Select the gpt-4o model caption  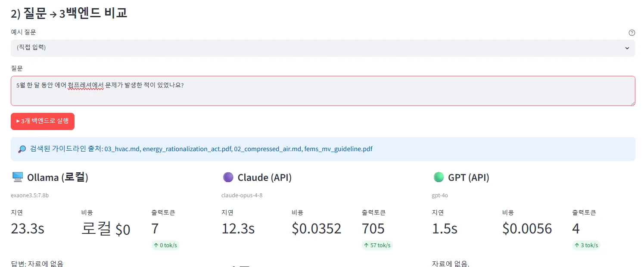coord(440,196)
